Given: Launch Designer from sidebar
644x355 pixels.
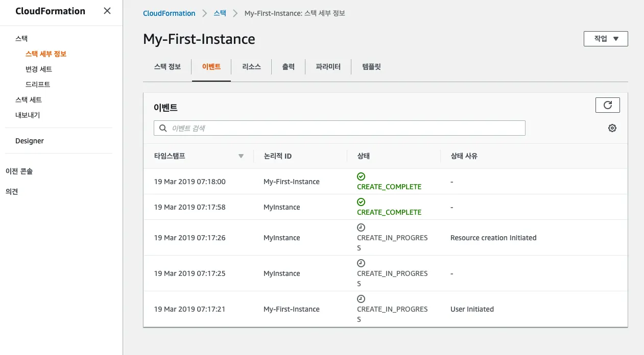Looking at the screenshot, I should click(x=30, y=141).
